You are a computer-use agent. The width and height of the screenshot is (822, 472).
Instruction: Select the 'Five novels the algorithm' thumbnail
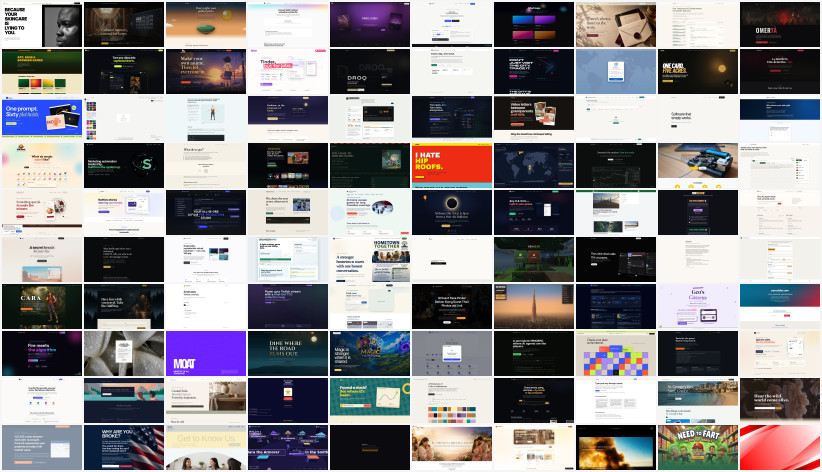pyautogui.click(x=42, y=353)
